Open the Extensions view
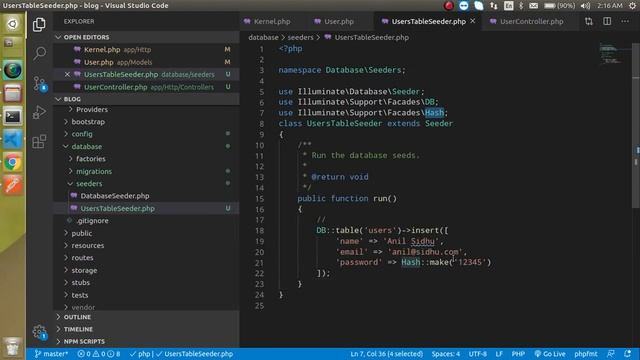The width and height of the screenshot is (640, 360). point(39,141)
